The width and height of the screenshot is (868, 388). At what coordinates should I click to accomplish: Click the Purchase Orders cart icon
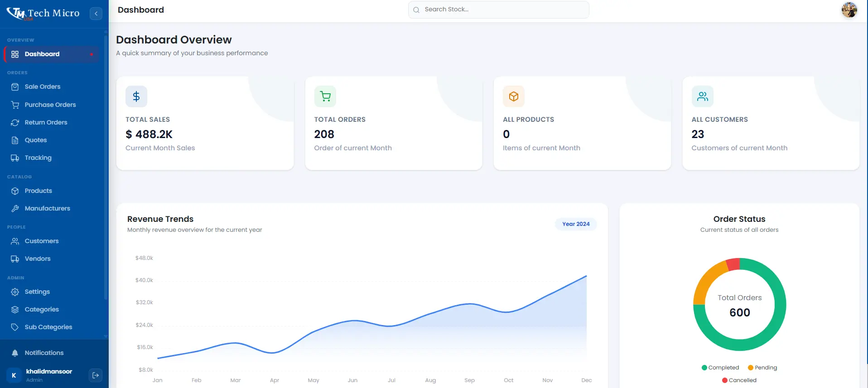(x=15, y=105)
